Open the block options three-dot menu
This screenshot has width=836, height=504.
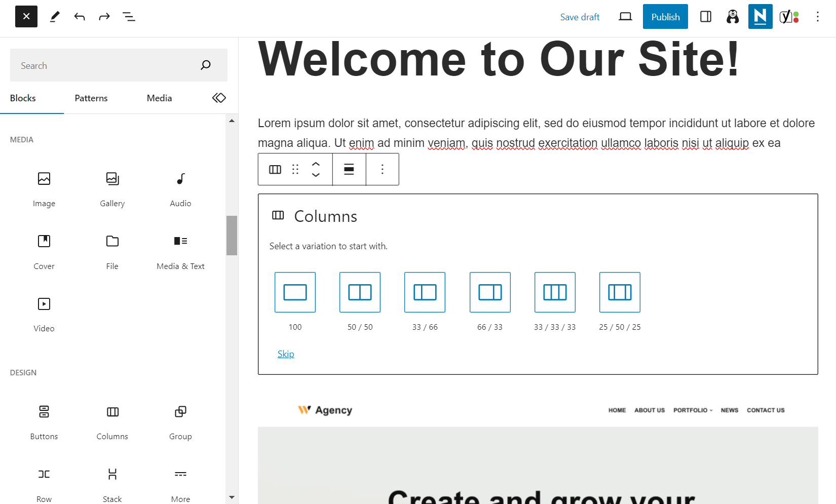pyautogui.click(x=383, y=169)
